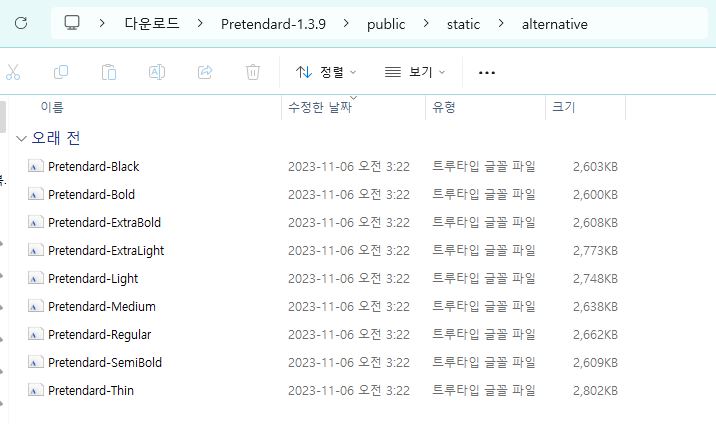The width and height of the screenshot is (716, 424).
Task: Expand chevron after static in address bar
Action: pos(501,23)
